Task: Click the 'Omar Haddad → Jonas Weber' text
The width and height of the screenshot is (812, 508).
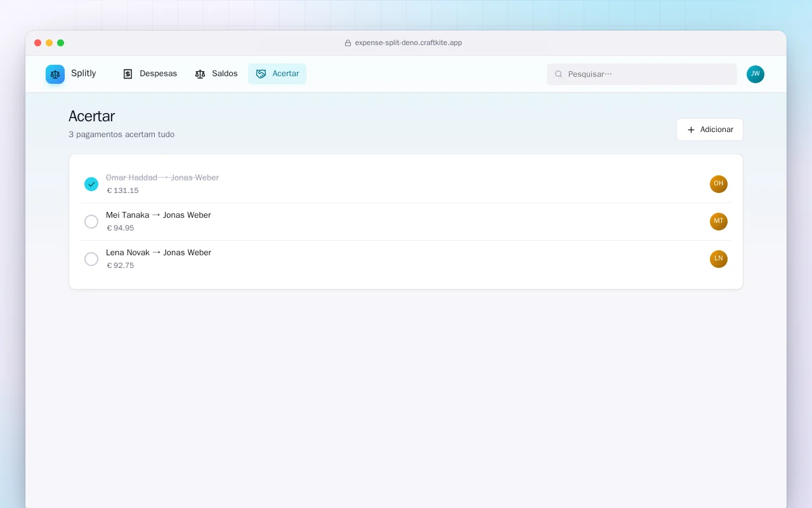Action: pos(162,178)
